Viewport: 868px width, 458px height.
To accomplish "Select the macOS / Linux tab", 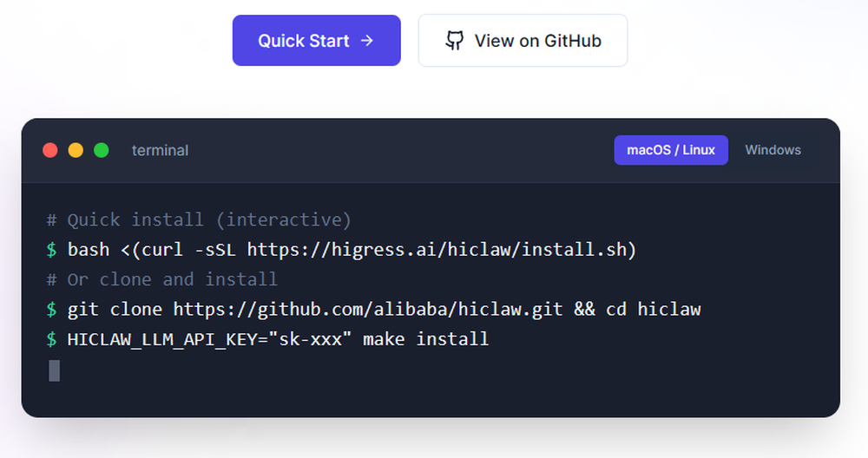I will 671,150.
